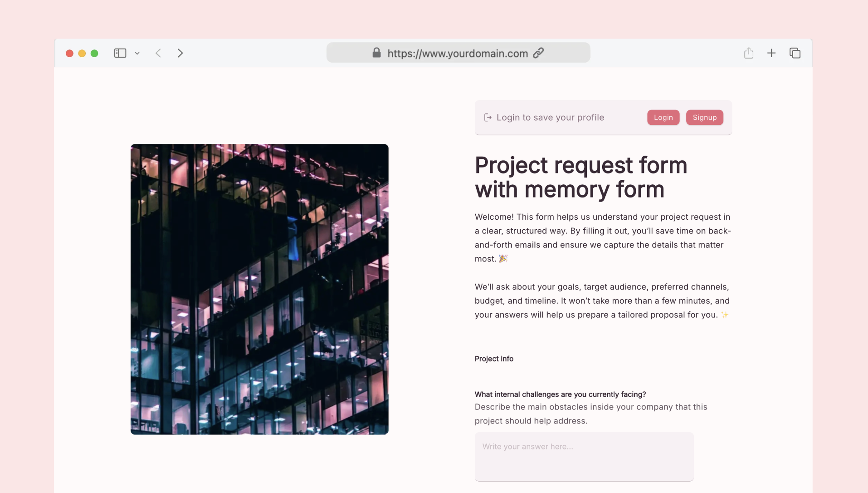Screen dimensions: 868x493
Task: Click the padlock icon in address bar
Action: 376,53
